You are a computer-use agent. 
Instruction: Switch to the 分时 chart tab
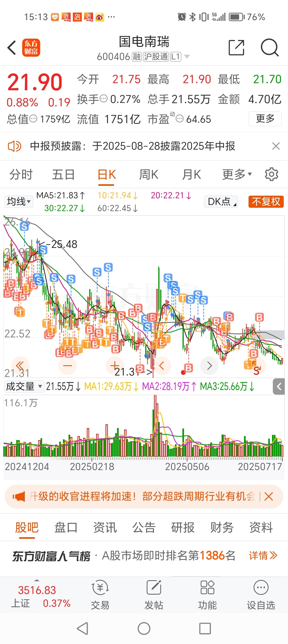pyautogui.click(x=21, y=175)
